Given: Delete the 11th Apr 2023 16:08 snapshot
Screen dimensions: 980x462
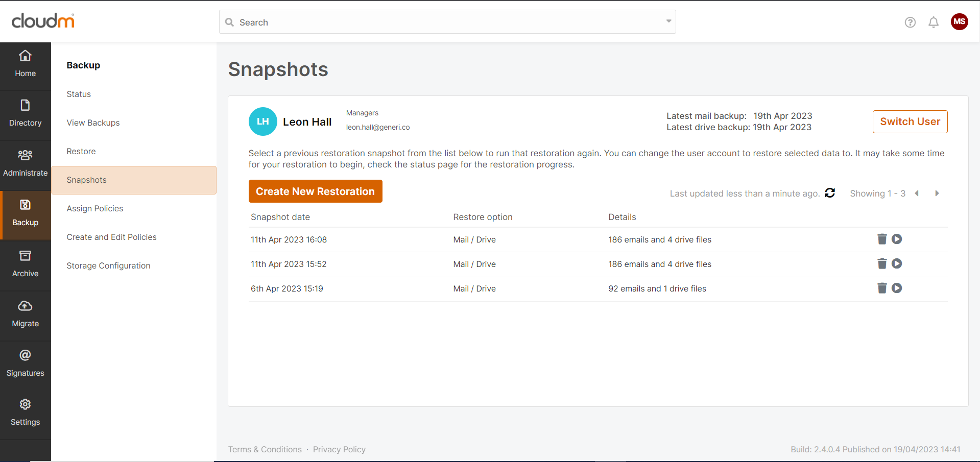Looking at the screenshot, I should click(881, 239).
